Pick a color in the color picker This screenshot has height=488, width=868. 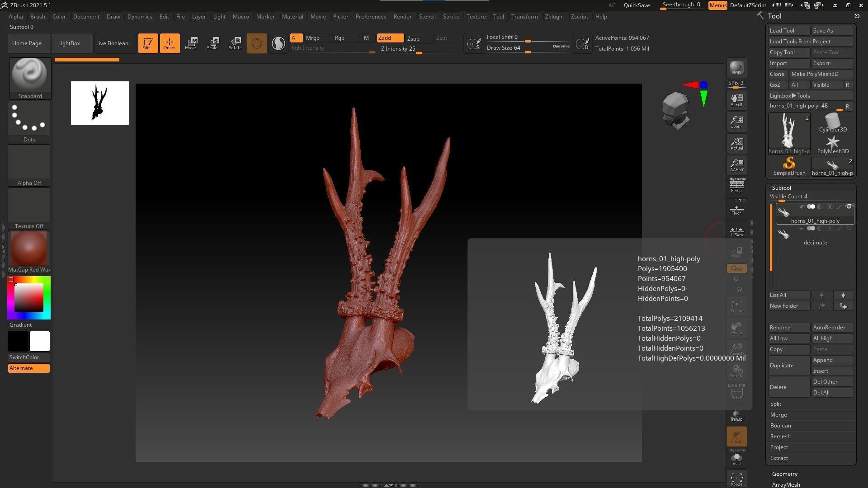coord(29,298)
